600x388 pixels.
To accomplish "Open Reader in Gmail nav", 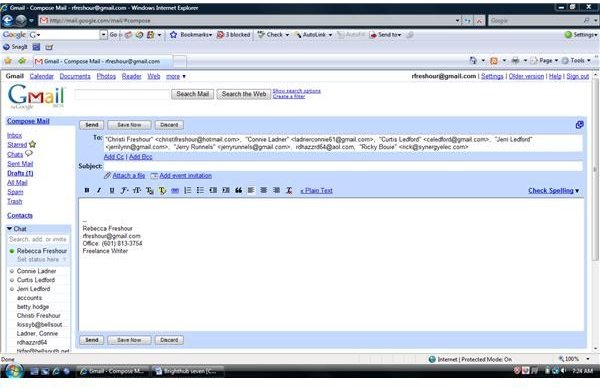I will tap(132, 77).
